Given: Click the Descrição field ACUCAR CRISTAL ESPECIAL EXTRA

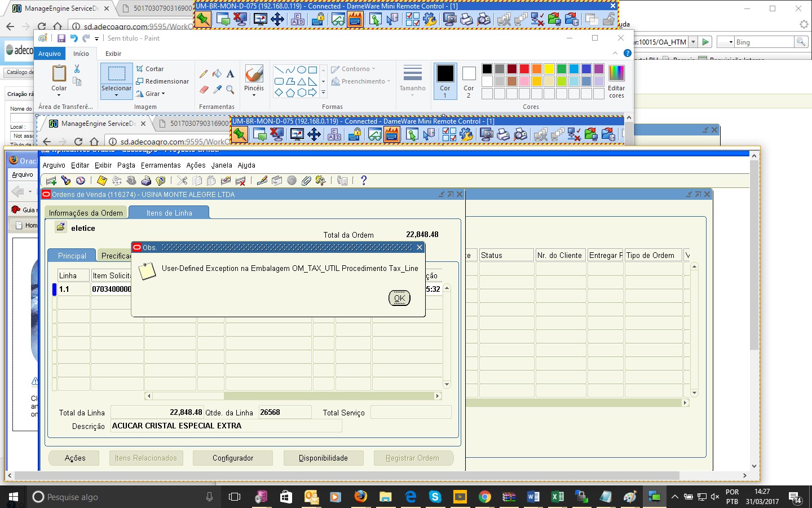Looking at the screenshot, I should [x=226, y=426].
